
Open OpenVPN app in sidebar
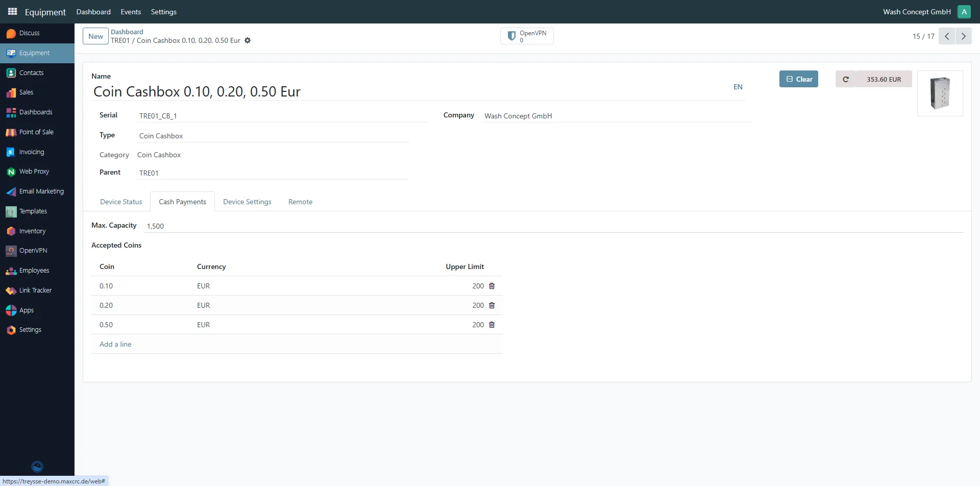[37, 251]
